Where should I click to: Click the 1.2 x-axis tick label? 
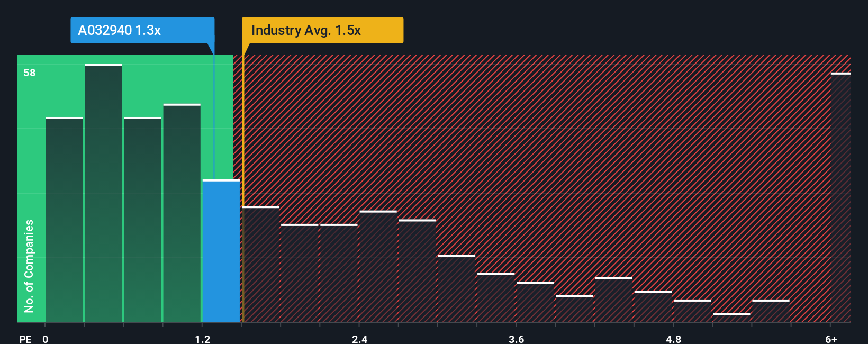tap(203, 339)
